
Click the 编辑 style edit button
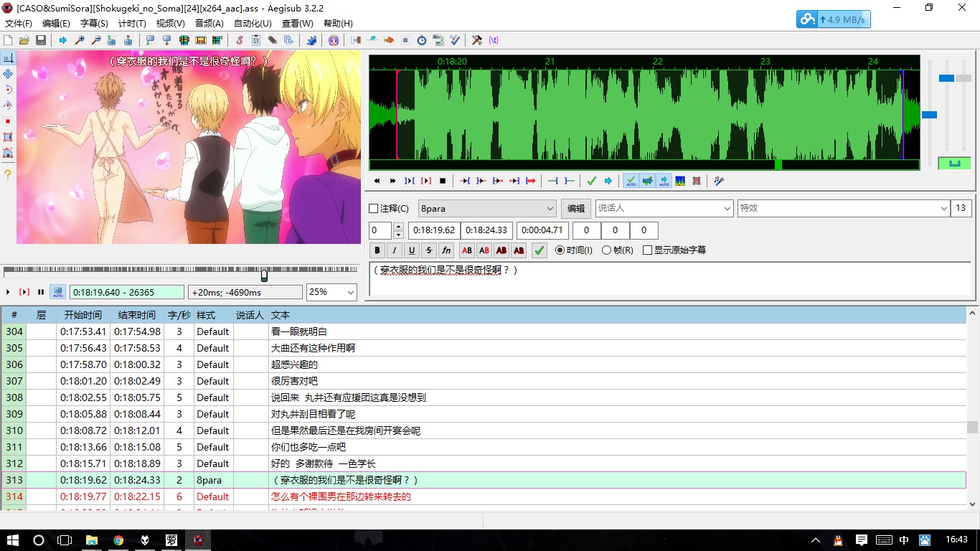click(576, 208)
